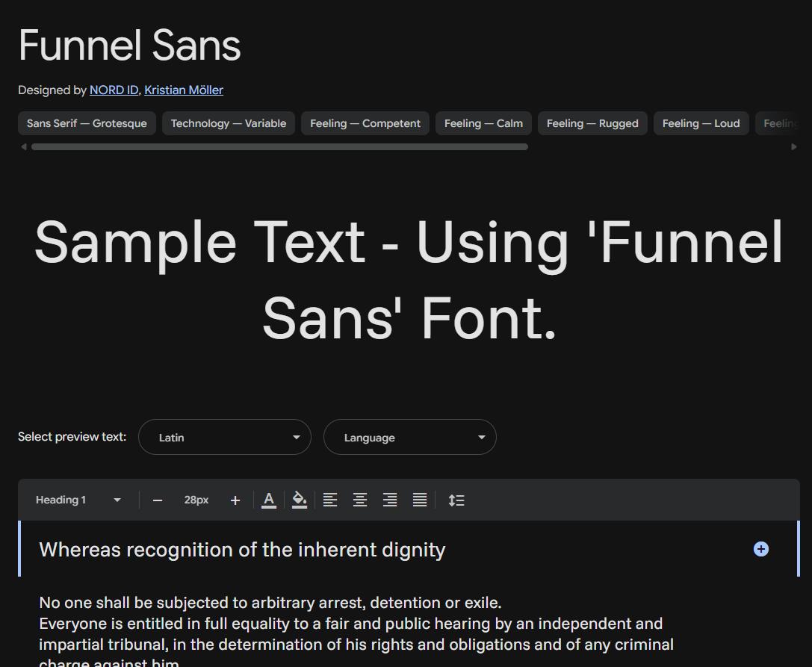Viewport: 812px width, 667px height.
Task: Open the NORD ID designer link
Action: pos(114,90)
